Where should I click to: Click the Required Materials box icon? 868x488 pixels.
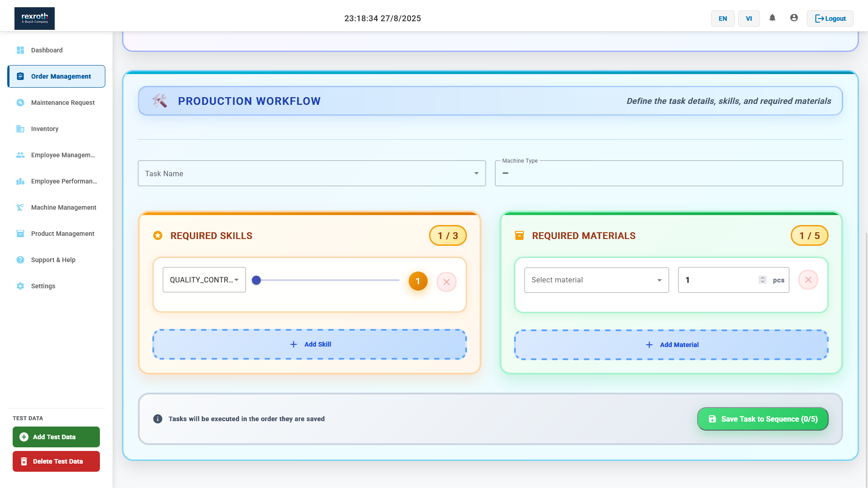pos(519,235)
